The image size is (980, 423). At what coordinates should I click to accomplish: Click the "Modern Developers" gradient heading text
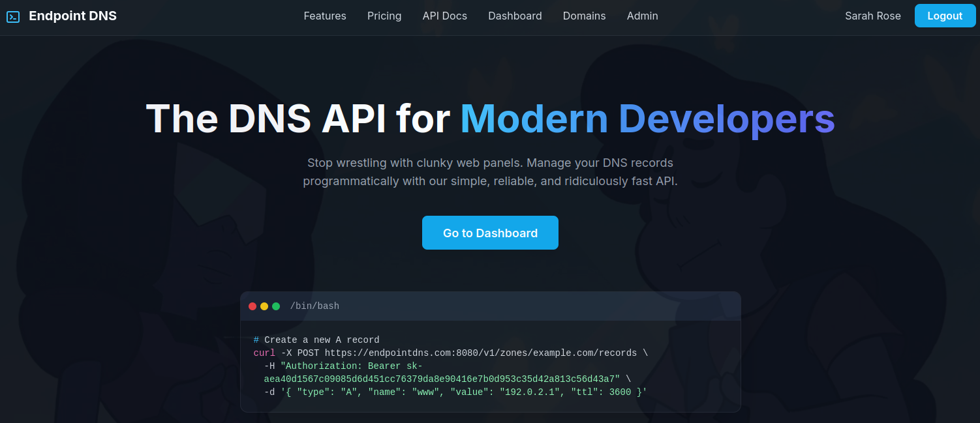[x=647, y=119]
